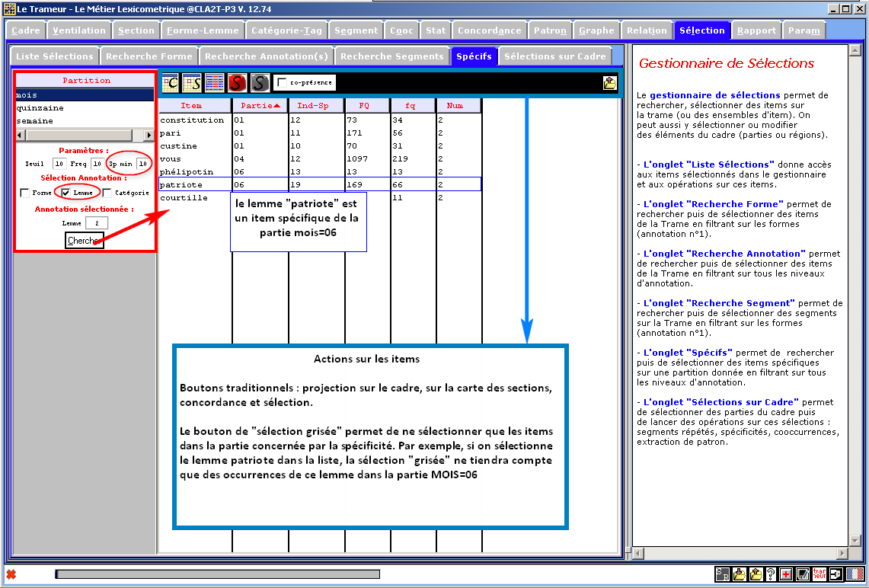Open the Sélections sur Cadre sub-tab
Viewport: 869px width, 588px height.
pyautogui.click(x=554, y=56)
